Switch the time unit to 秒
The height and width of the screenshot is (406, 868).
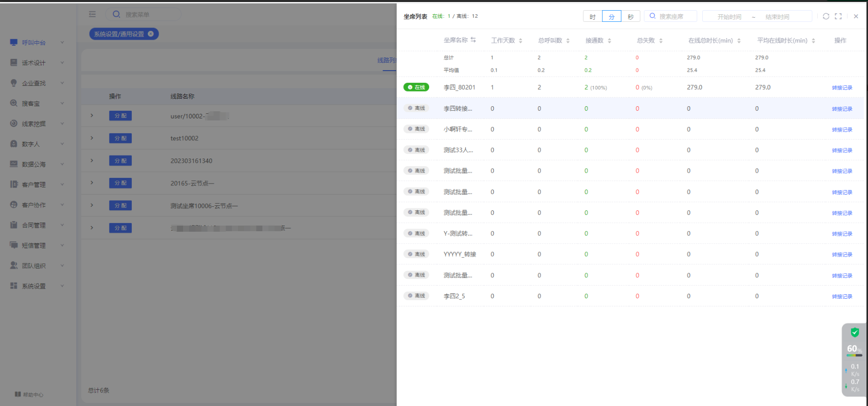[631, 17]
